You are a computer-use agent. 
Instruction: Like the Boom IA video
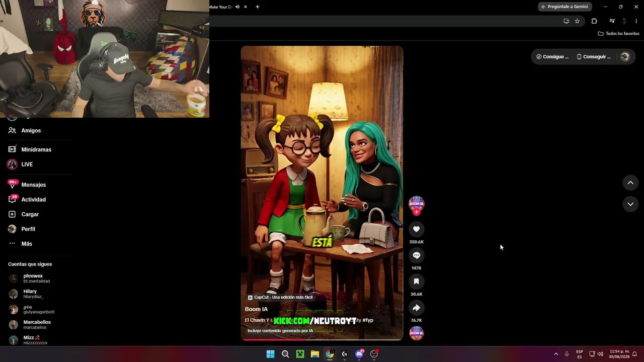(x=416, y=229)
